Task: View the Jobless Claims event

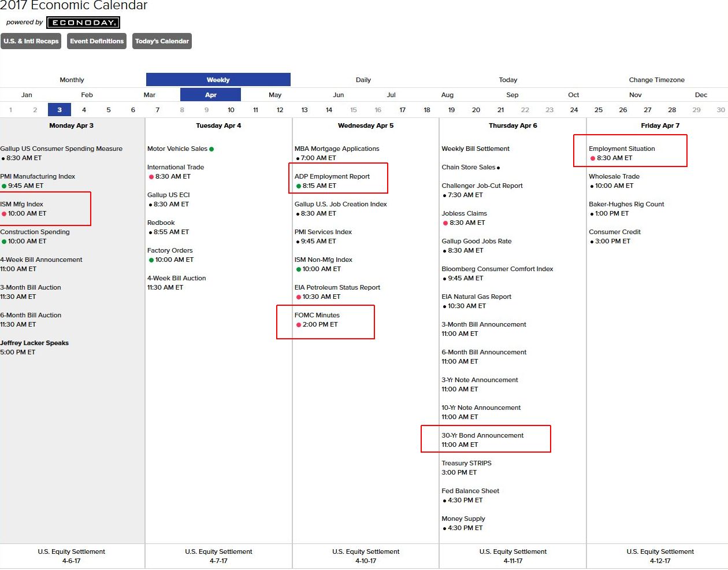Action: click(x=465, y=213)
